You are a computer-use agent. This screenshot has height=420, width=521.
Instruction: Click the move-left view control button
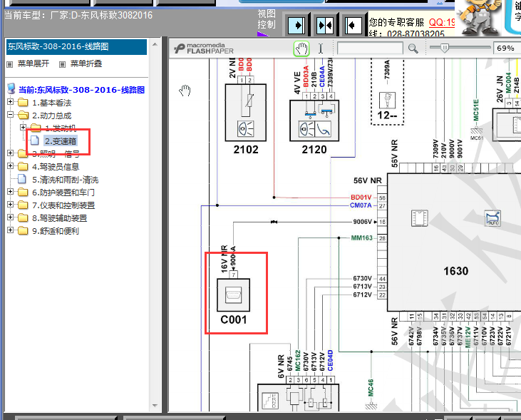tap(353, 25)
